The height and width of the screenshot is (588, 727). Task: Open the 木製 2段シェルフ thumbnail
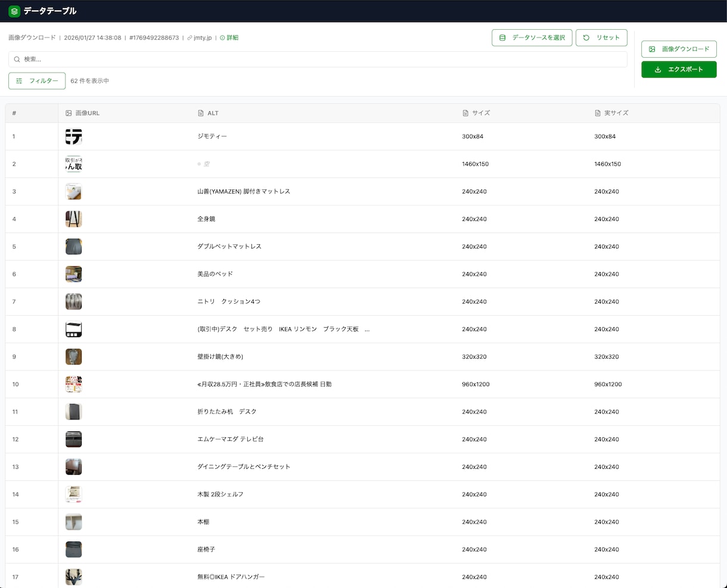pos(73,494)
